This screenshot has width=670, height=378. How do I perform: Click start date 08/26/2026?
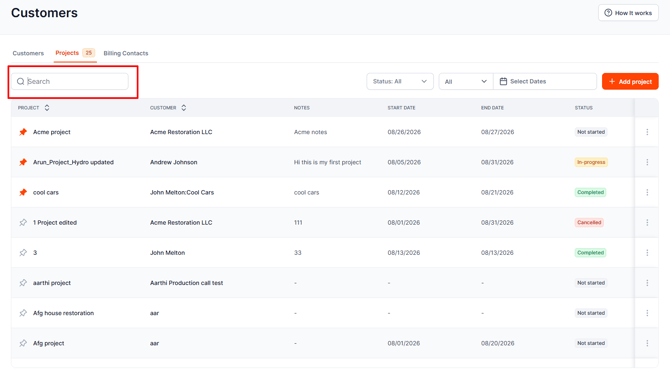(x=404, y=132)
